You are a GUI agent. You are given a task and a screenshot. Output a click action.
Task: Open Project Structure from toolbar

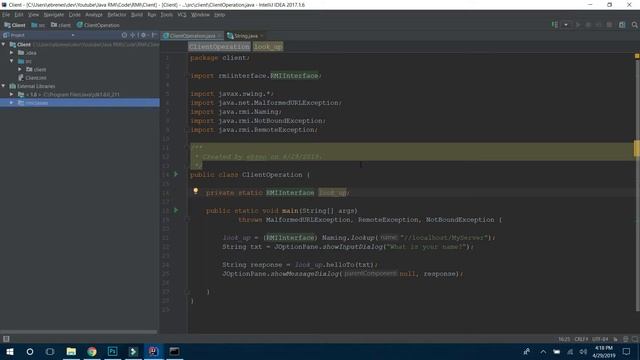pos(622,25)
